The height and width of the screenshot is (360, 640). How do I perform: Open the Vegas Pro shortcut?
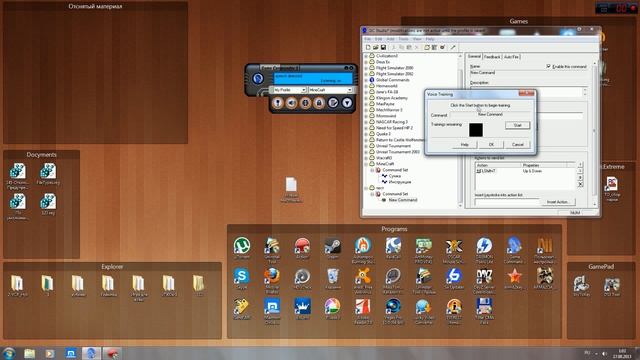[393, 311]
